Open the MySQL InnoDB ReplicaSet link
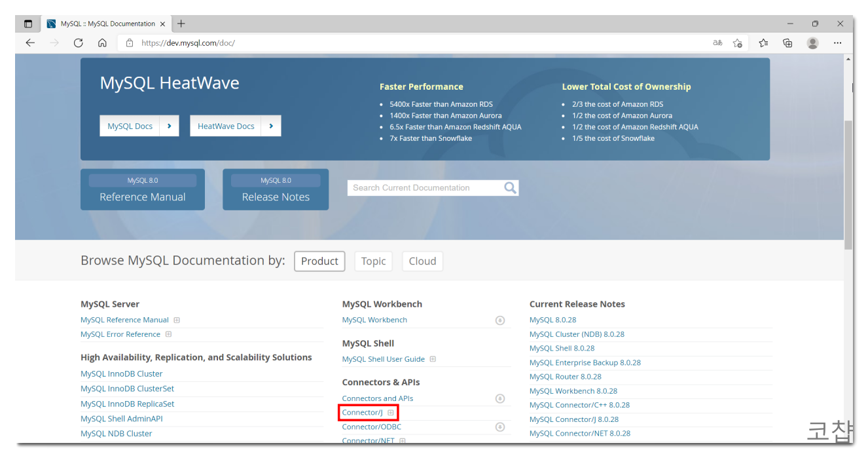 (128, 404)
